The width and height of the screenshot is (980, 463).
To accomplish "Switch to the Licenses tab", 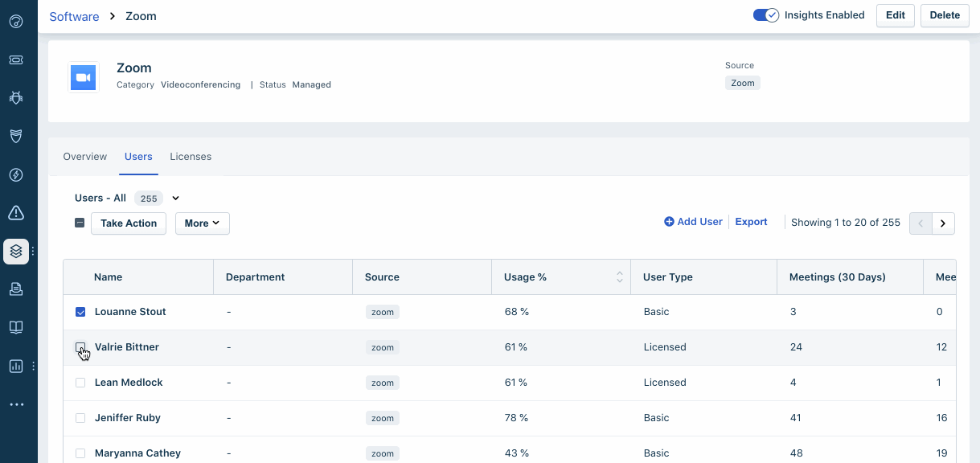I will pyautogui.click(x=191, y=157).
